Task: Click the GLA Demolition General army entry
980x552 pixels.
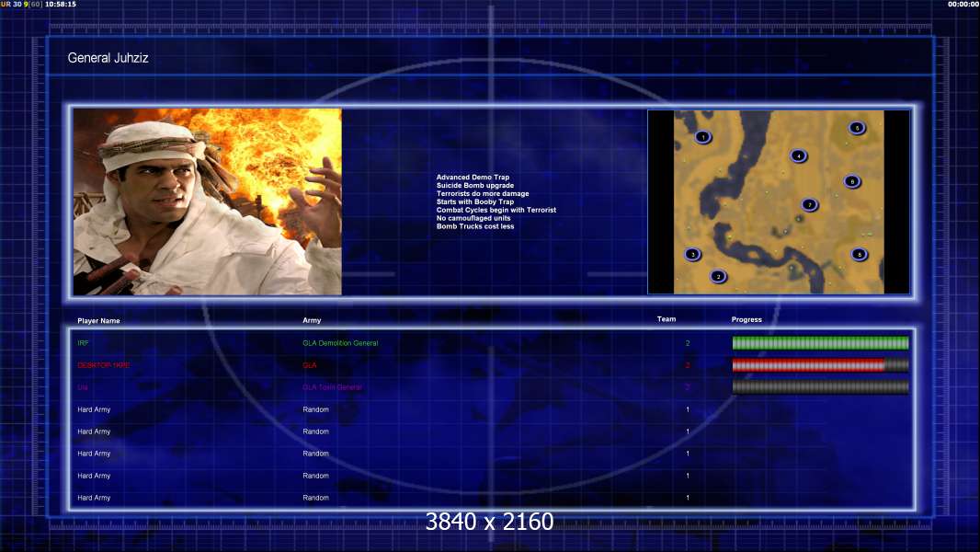Action: click(x=341, y=343)
